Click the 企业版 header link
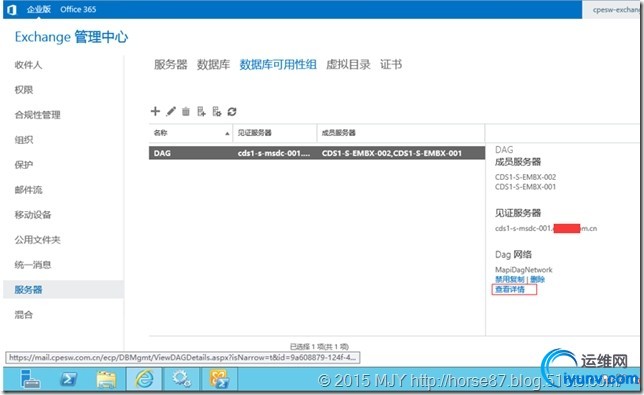644x395 pixels. pyautogui.click(x=39, y=9)
